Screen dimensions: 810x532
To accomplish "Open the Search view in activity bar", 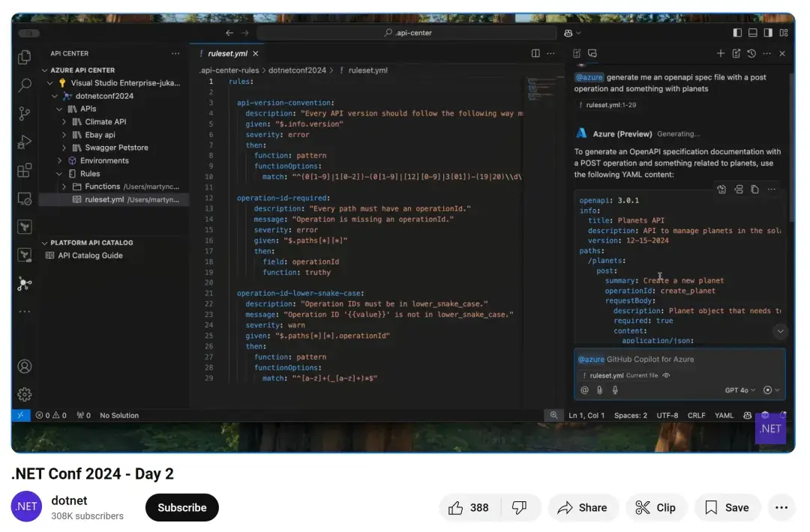I will (24, 85).
